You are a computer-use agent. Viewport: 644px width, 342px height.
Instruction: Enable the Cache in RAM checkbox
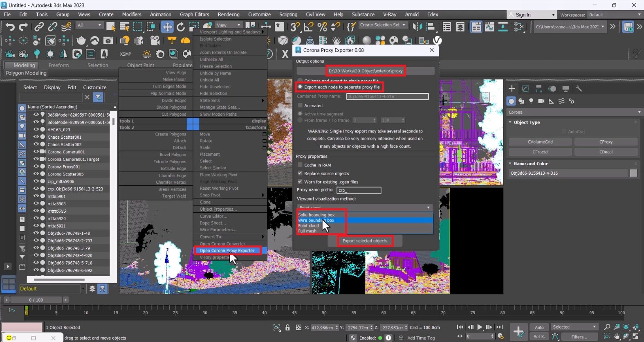[300, 165]
